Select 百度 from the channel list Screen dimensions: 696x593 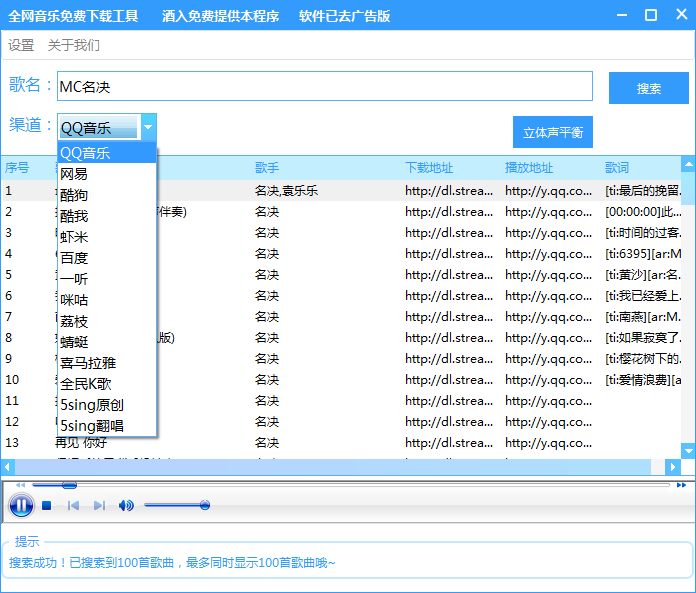(x=107, y=258)
